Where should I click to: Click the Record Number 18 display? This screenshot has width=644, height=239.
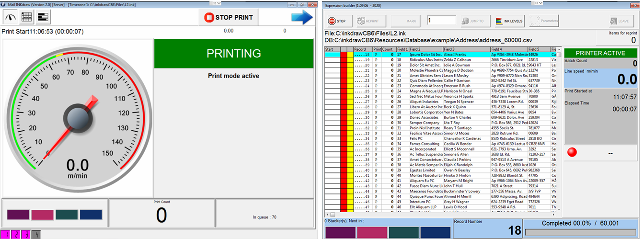point(487,228)
